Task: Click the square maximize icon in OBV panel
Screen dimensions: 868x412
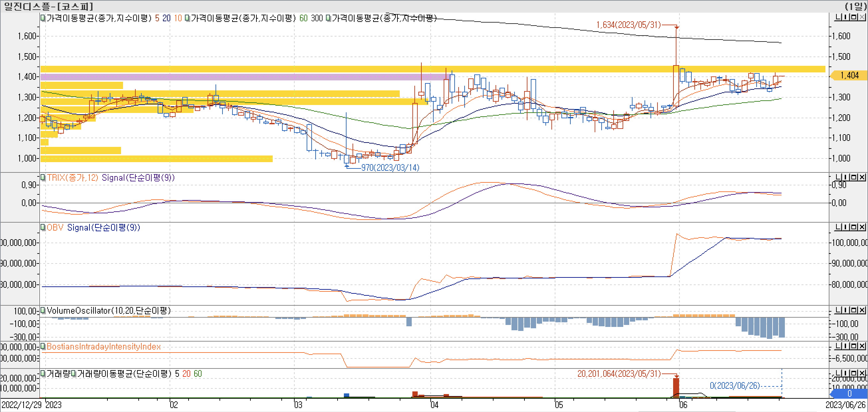Action: [854, 227]
